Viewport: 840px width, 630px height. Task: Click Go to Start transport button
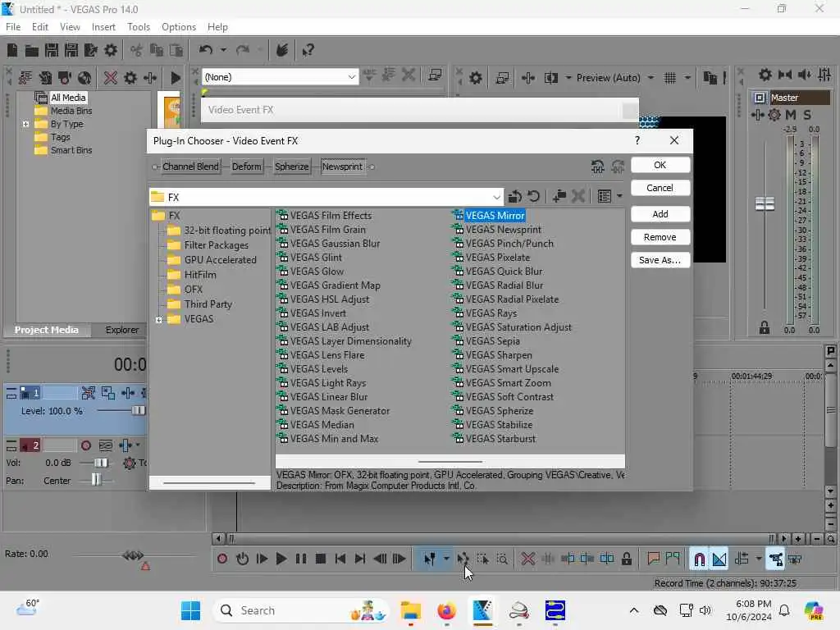point(340,559)
